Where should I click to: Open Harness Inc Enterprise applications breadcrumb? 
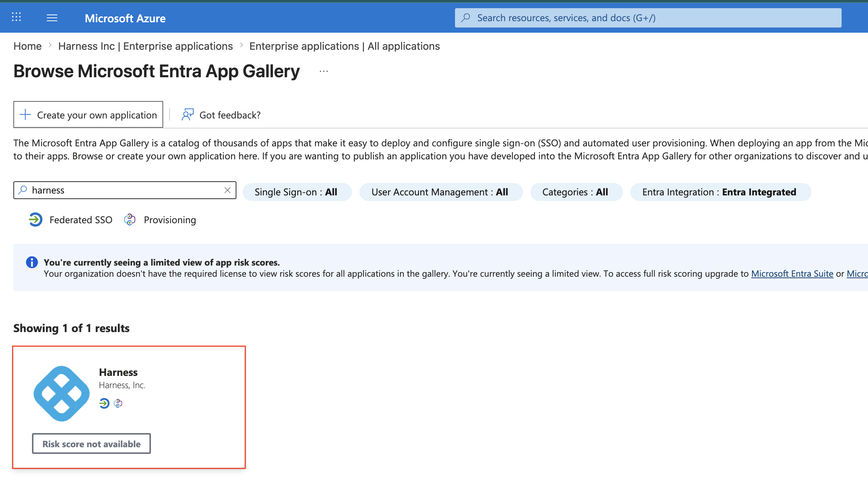point(145,46)
